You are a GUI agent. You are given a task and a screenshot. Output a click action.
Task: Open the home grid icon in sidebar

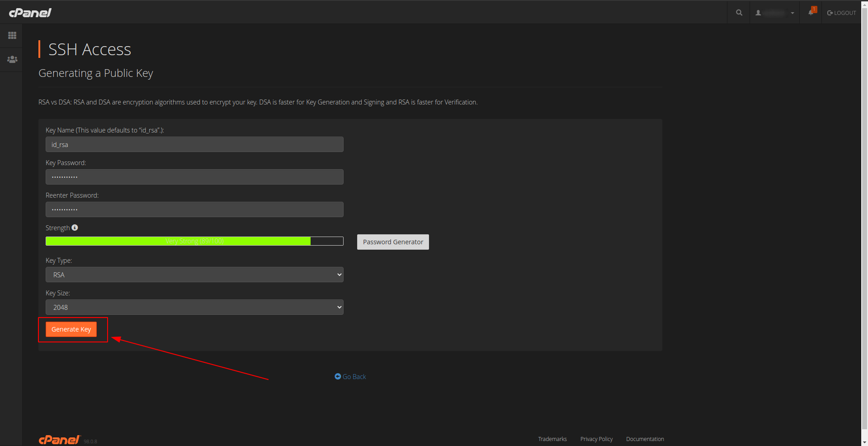(x=12, y=35)
